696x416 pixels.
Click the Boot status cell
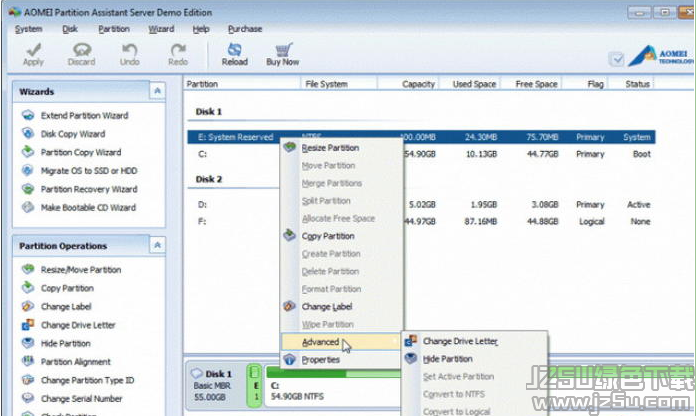pyautogui.click(x=642, y=154)
